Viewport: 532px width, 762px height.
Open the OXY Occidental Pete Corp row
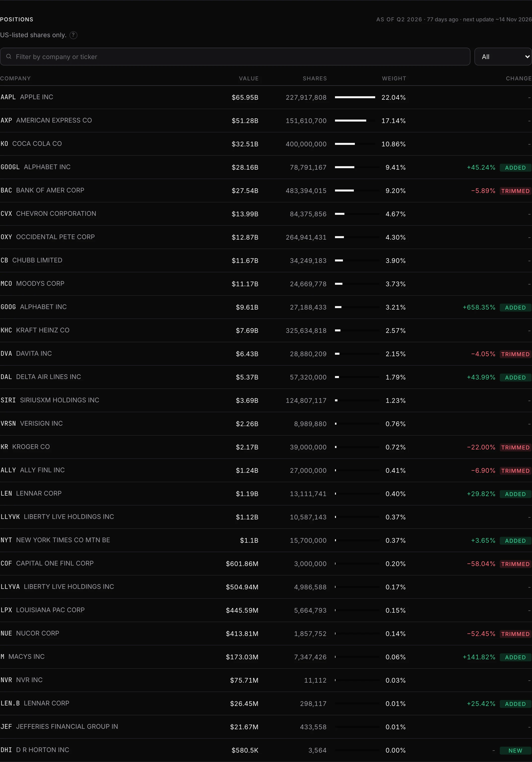[266, 237]
